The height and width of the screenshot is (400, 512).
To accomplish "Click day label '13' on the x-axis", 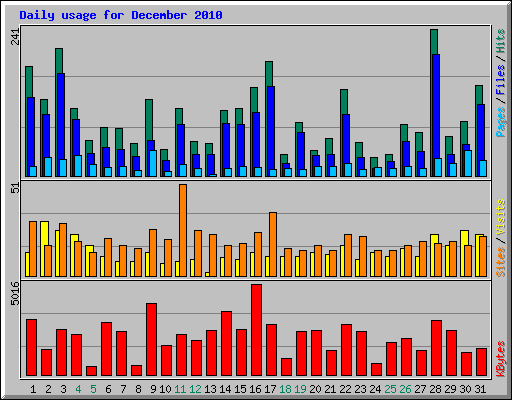I will [210, 389].
